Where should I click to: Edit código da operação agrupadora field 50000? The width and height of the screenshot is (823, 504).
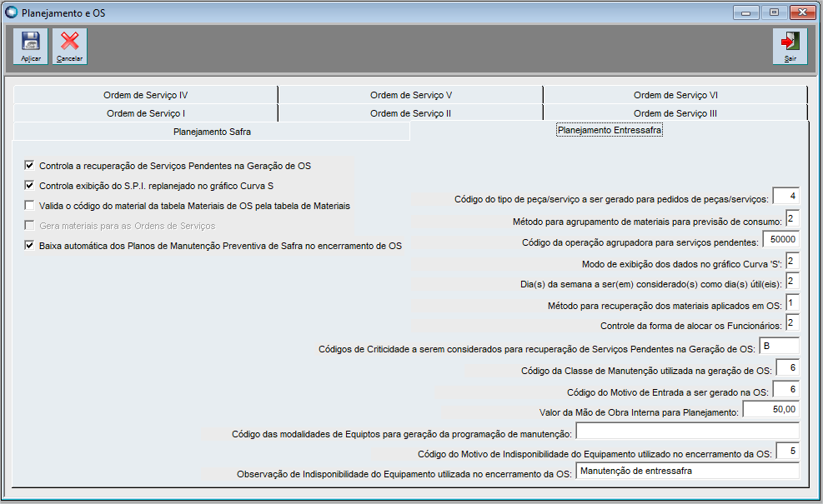pyautogui.click(x=780, y=239)
